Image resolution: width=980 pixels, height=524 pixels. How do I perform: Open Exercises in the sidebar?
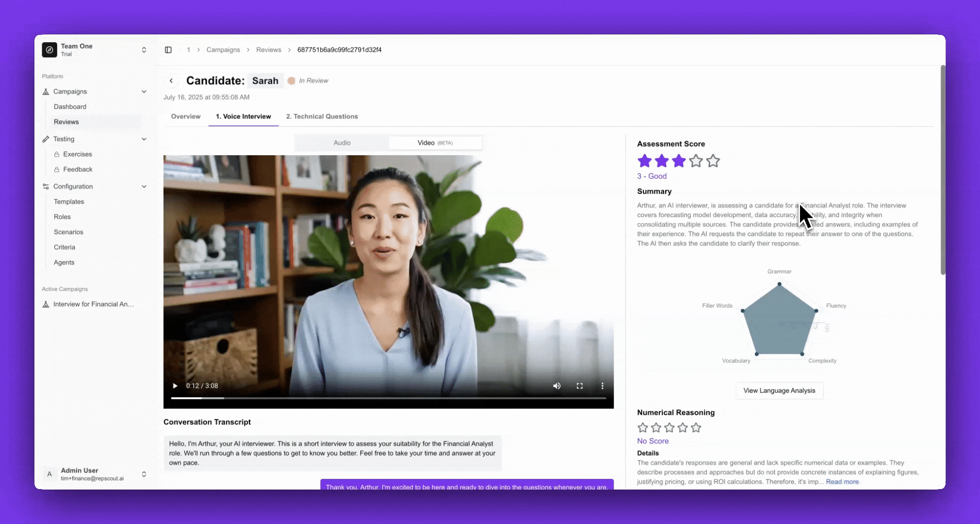pos(78,154)
